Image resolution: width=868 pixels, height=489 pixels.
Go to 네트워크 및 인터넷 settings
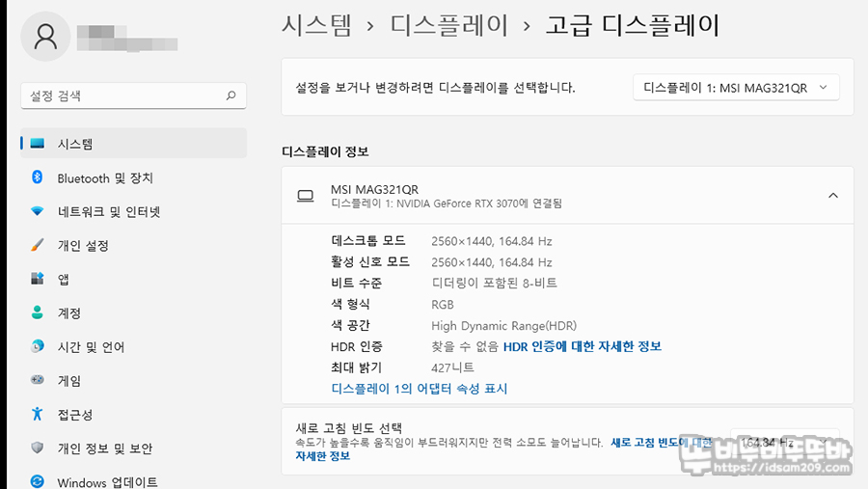click(133, 211)
